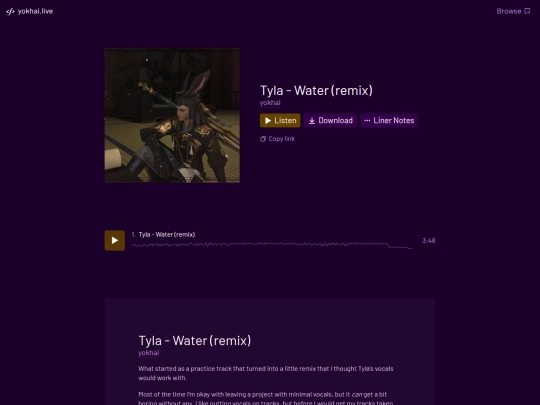Start playback with the Listen button
Screen dimensions: 540x405
280,121
